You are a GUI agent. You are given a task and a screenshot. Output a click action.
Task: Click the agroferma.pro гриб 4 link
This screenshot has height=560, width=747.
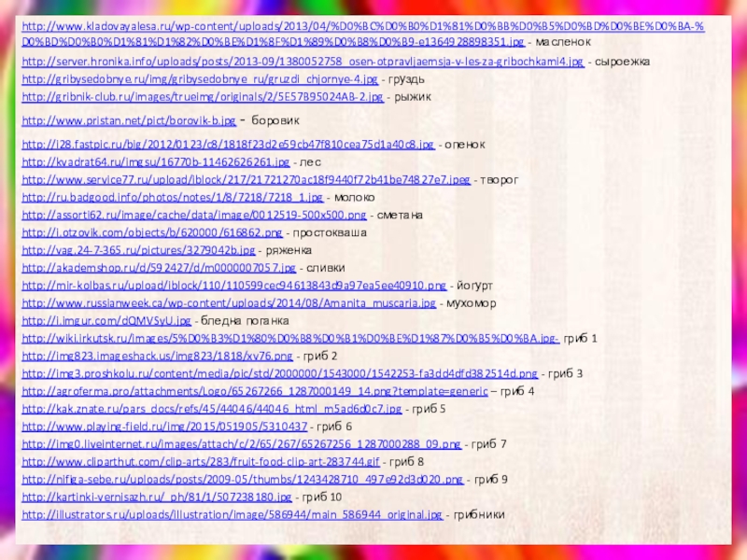(x=254, y=391)
